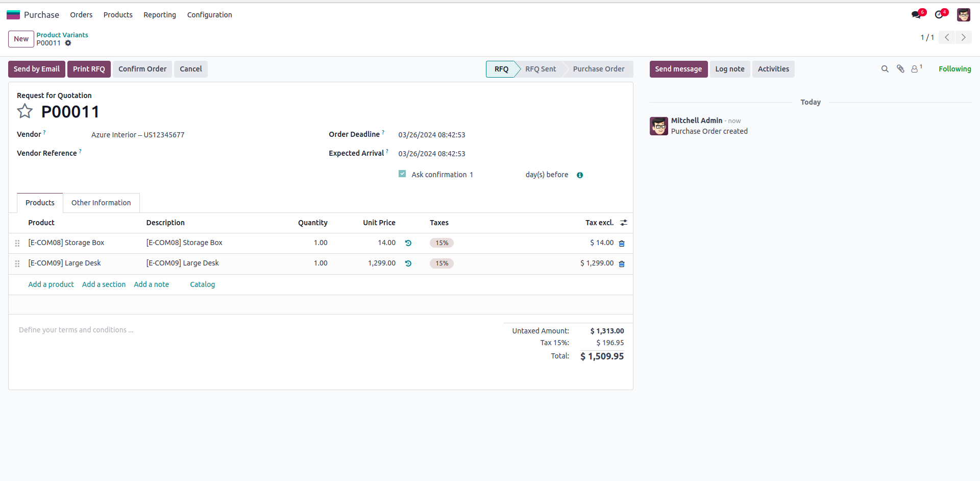The width and height of the screenshot is (980, 481).
Task: Click the unit price 1,299.00
Action: pyautogui.click(x=382, y=263)
